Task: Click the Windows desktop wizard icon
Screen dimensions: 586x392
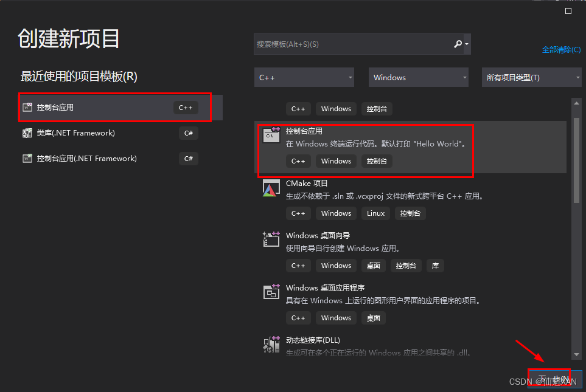Action: click(x=271, y=239)
